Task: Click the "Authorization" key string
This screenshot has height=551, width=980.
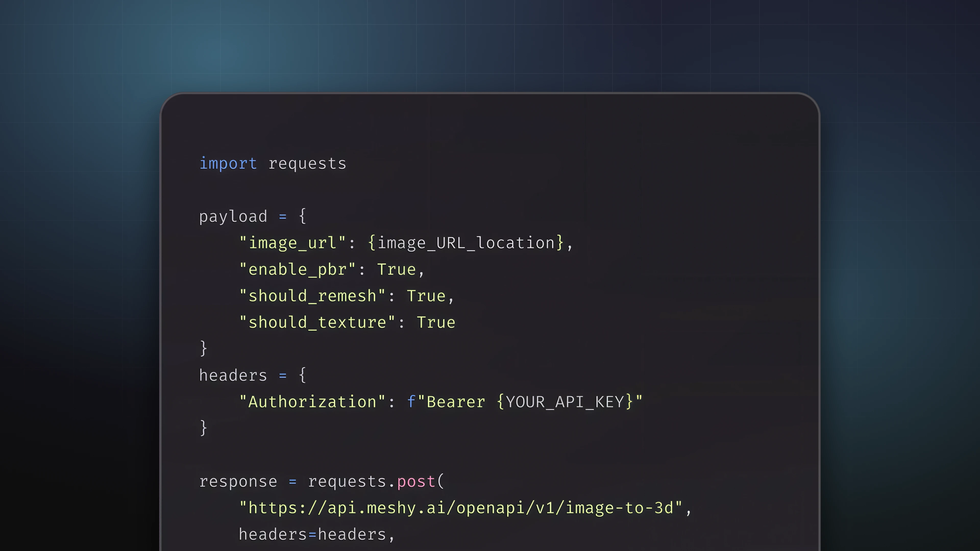Action: (x=312, y=402)
